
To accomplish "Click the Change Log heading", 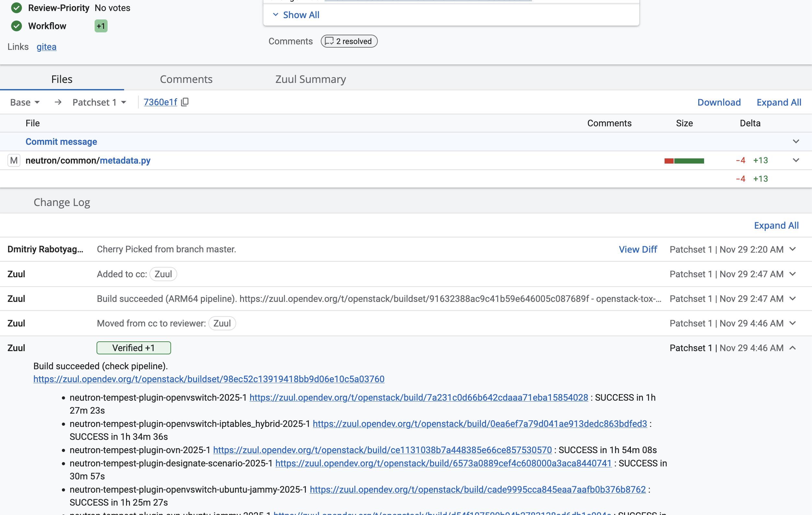I will (x=62, y=202).
